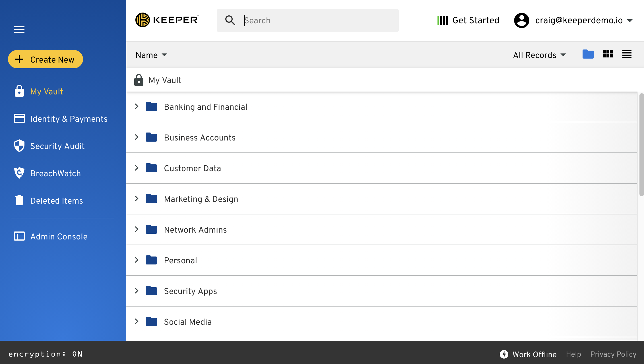Open the Privacy Policy link
Screen dimensions: 644x364
click(x=613, y=354)
